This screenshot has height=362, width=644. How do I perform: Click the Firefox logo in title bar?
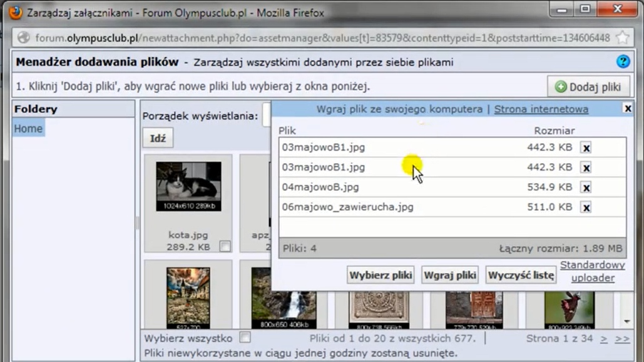tap(15, 13)
